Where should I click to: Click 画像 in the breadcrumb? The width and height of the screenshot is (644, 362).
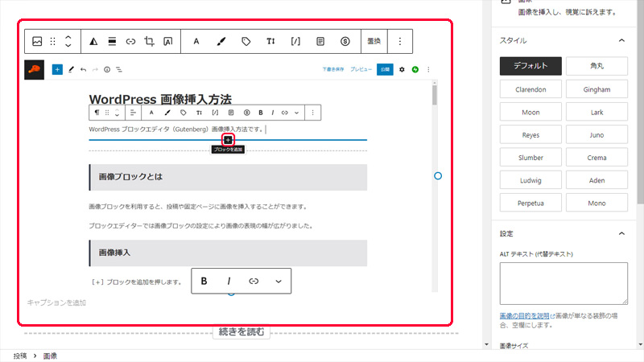coord(50,356)
